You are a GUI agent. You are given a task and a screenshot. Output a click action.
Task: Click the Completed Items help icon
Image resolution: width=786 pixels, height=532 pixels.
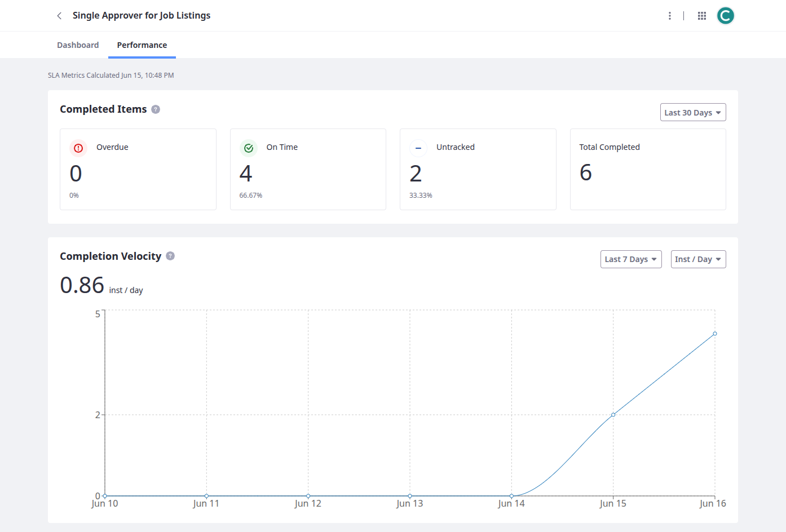click(156, 109)
